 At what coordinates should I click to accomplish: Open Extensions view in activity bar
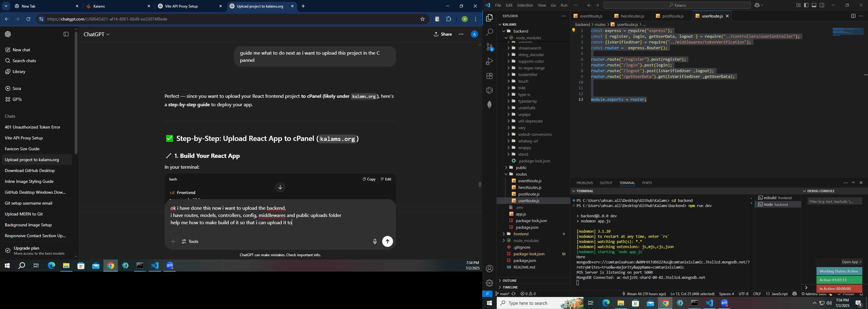click(x=489, y=76)
